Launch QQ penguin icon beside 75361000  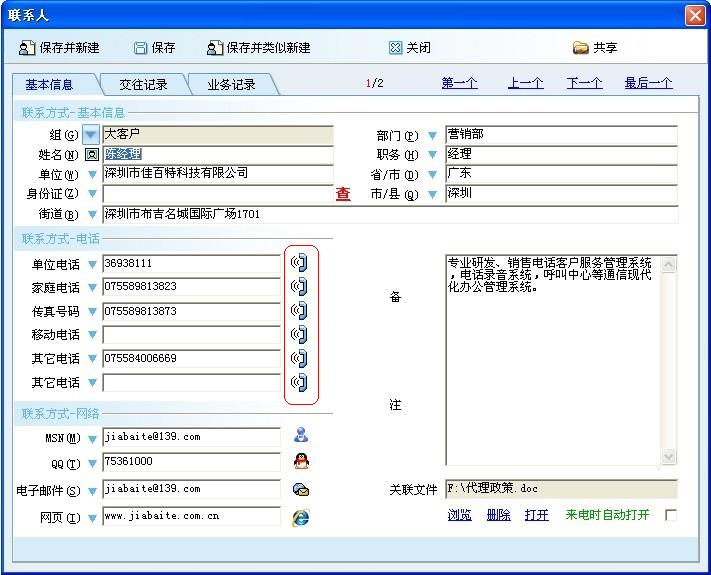click(x=301, y=461)
